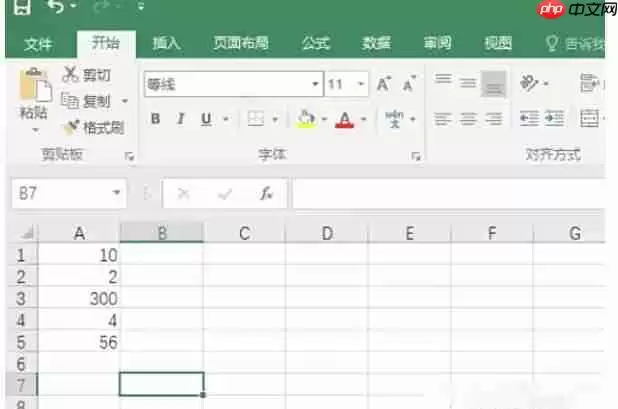618x409 pixels.
Task: Expand the Paste options dropdown arrow
Action: [x=35, y=130]
